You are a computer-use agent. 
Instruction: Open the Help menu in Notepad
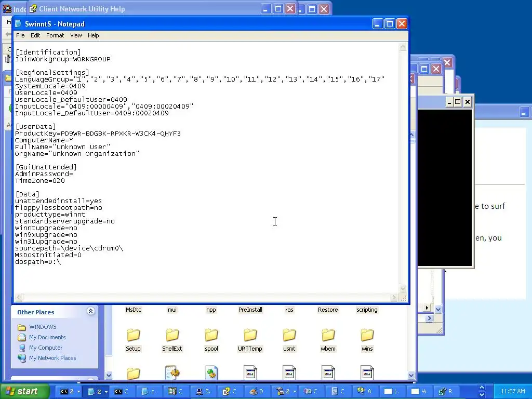click(94, 35)
